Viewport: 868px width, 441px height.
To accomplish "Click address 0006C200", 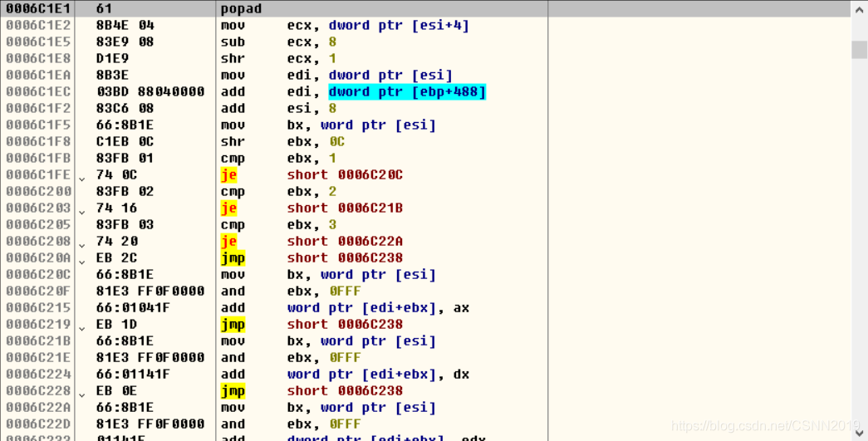I will click(x=39, y=192).
